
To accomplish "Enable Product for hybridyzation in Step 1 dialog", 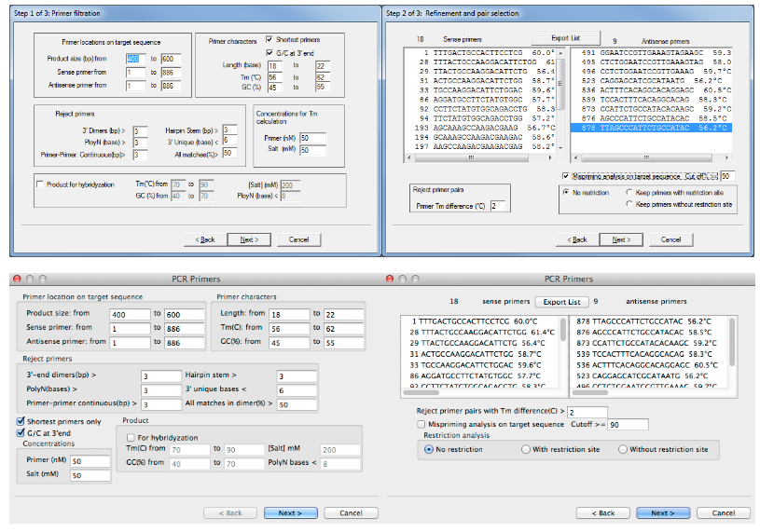I will tap(40, 184).
